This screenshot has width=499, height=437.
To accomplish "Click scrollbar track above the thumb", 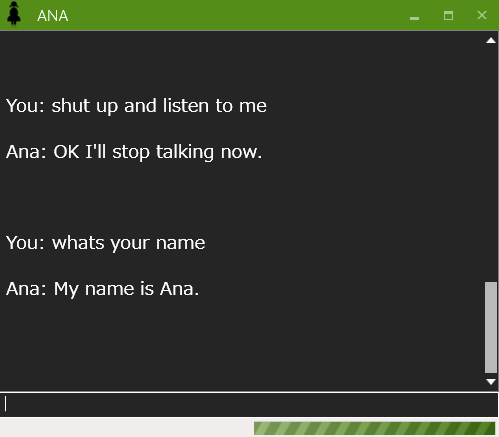I will (x=491, y=163).
